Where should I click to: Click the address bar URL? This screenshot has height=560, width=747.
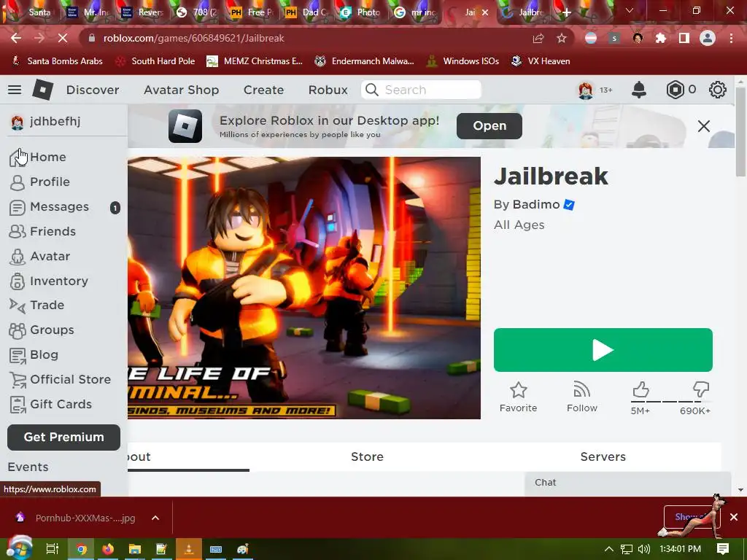(193, 38)
